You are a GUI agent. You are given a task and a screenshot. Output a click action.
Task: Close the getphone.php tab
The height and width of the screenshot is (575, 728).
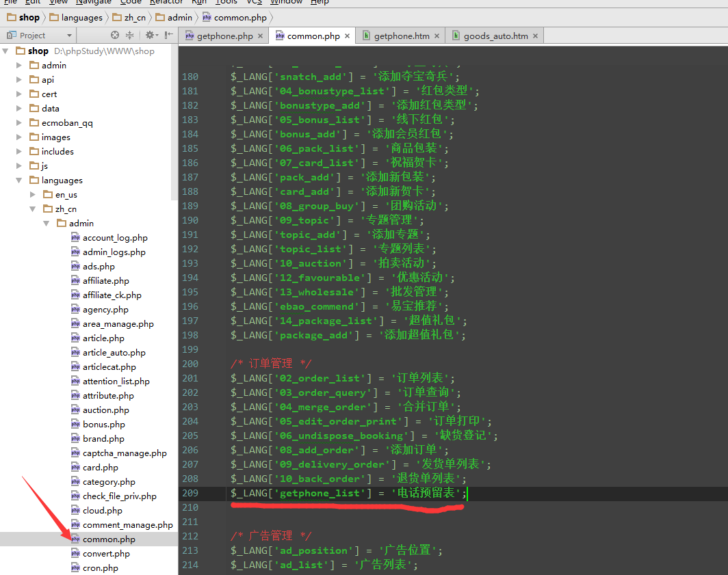(x=260, y=36)
